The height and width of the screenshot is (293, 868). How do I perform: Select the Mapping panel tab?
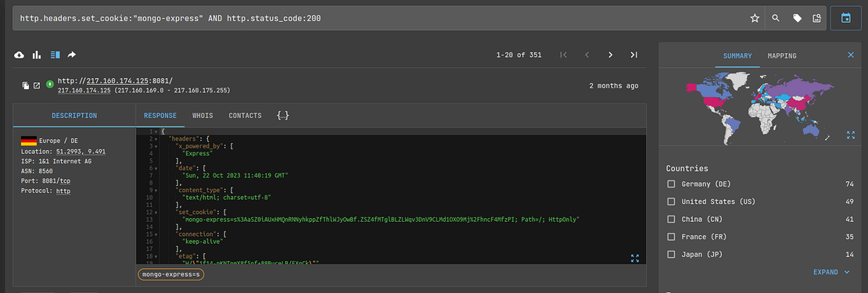(x=782, y=55)
